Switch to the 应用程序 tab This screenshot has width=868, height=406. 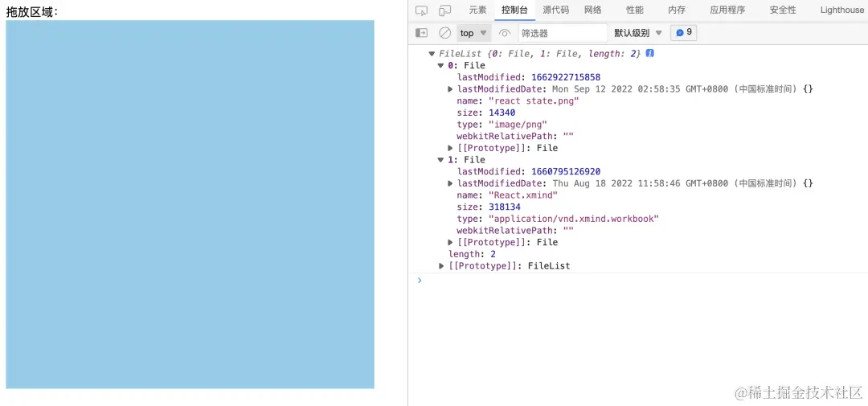click(x=727, y=10)
